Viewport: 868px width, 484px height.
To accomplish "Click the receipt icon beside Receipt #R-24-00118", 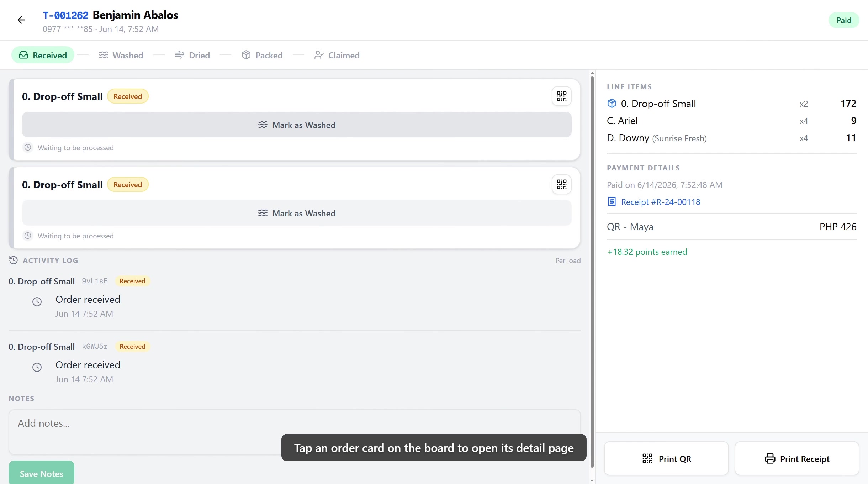I will tap(612, 202).
